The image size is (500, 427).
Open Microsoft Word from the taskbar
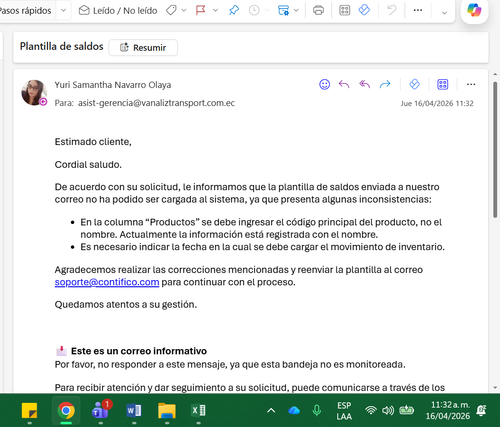tap(134, 410)
